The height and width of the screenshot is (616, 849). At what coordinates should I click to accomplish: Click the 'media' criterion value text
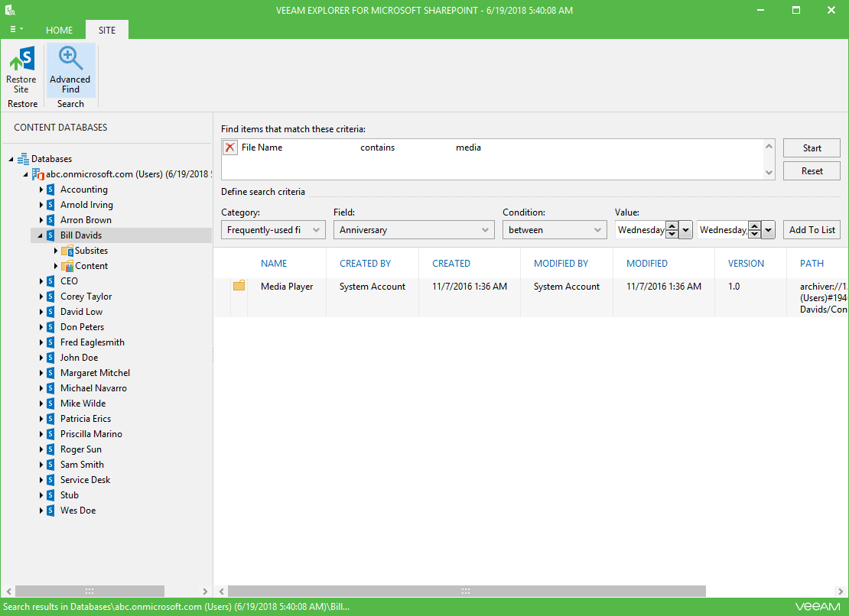(468, 147)
